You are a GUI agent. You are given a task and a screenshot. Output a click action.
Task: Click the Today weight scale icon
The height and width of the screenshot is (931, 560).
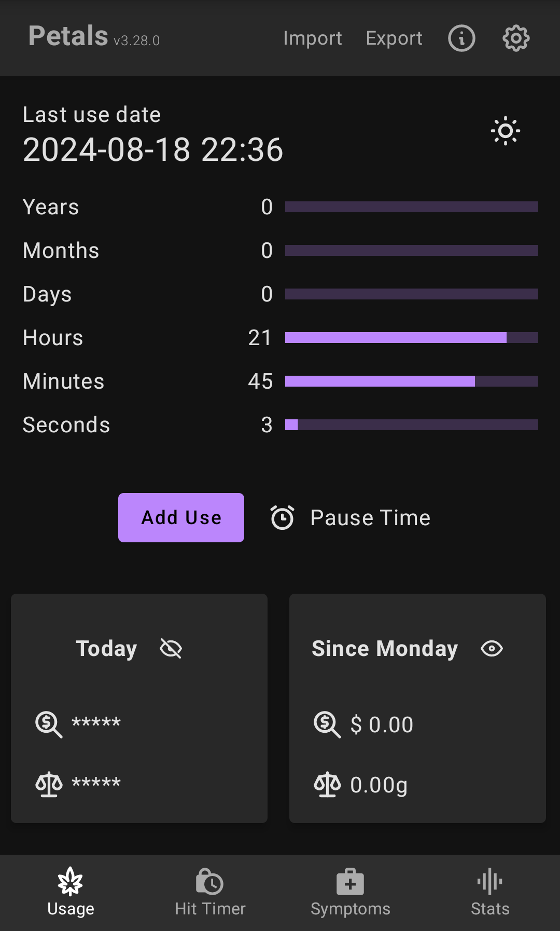[49, 784]
